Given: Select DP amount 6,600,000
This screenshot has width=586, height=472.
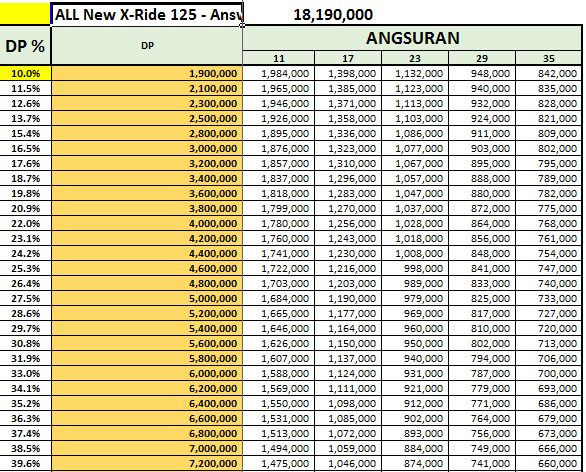Looking at the screenshot, I should [x=147, y=418].
